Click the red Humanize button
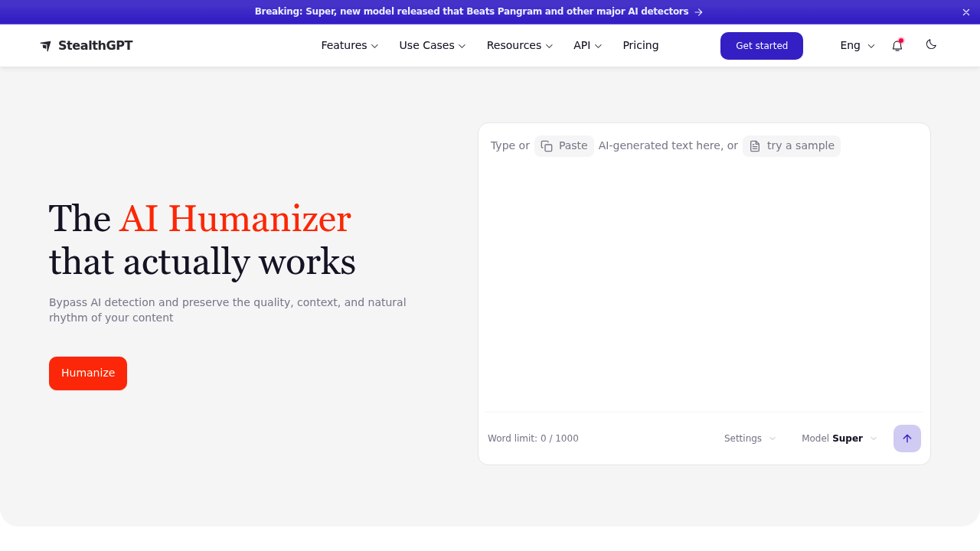The width and height of the screenshot is (980, 551). tap(88, 373)
